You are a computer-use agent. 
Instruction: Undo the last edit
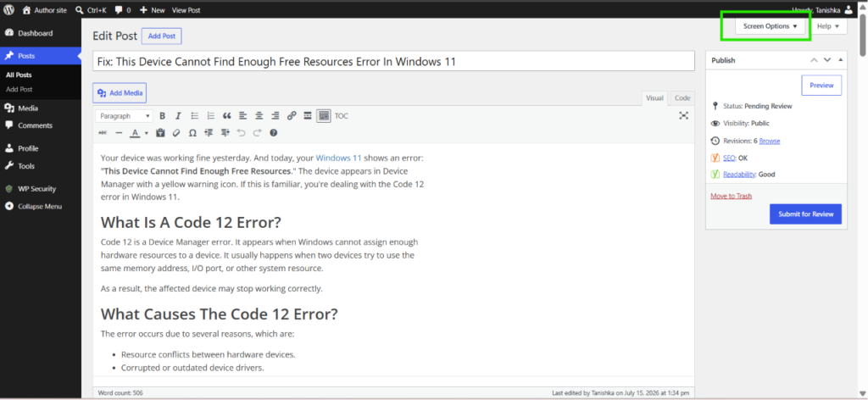(x=241, y=133)
